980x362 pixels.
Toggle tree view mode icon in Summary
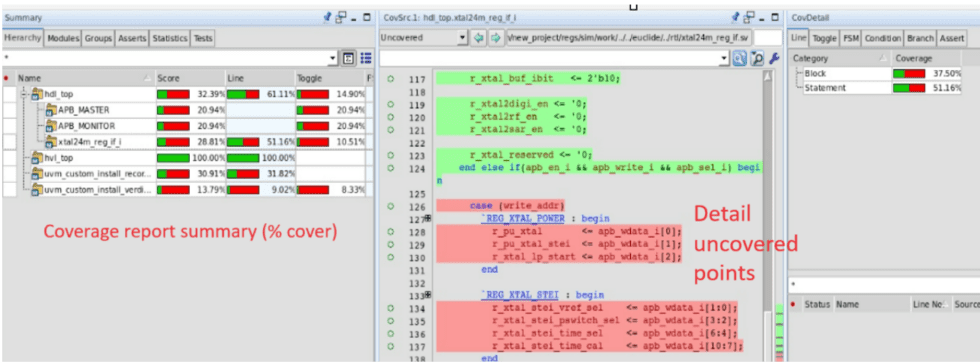[349, 58]
